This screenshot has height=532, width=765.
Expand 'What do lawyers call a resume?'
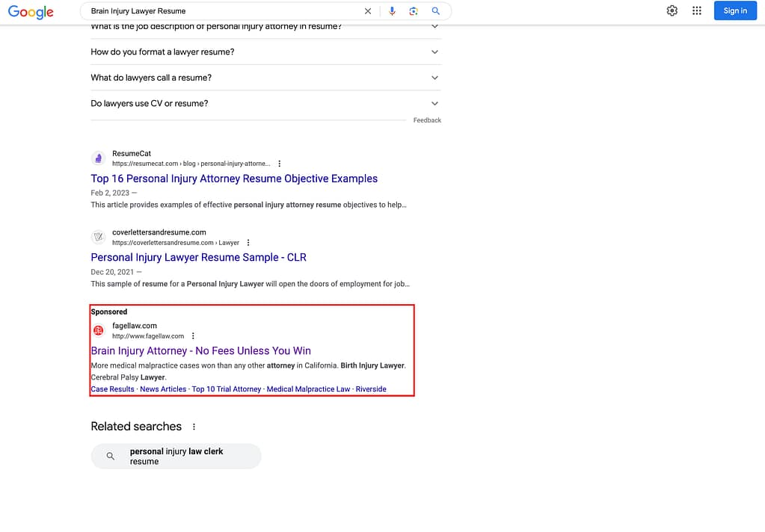coord(266,78)
